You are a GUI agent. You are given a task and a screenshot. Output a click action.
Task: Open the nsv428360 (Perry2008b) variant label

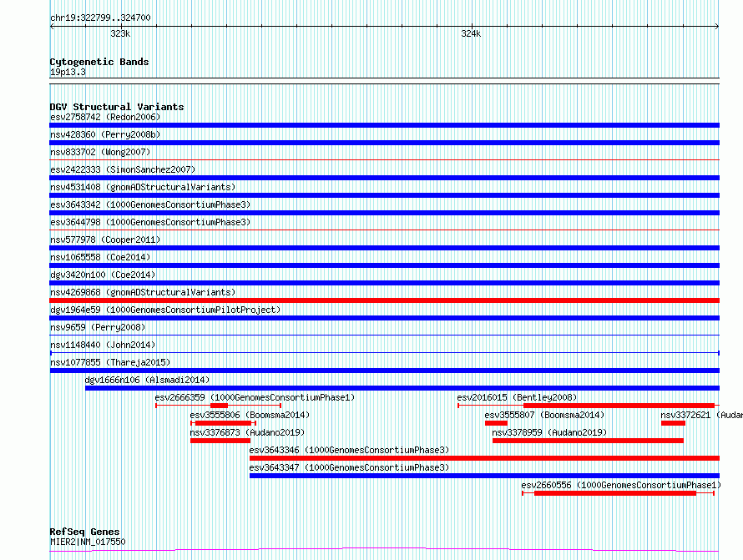tap(105, 134)
